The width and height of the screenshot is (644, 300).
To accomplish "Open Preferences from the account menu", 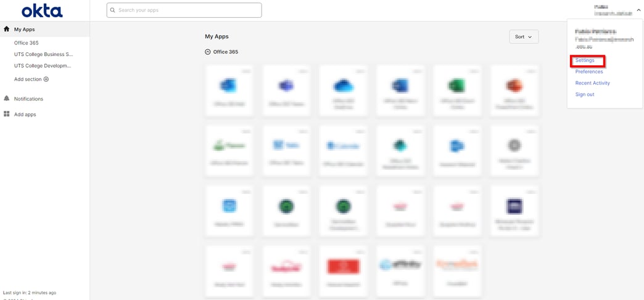I will pos(589,71).
